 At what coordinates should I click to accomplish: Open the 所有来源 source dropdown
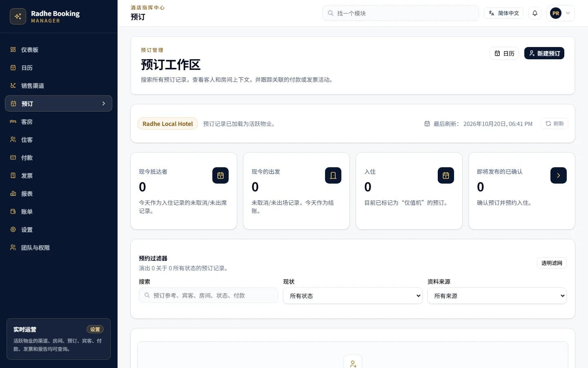tap(497, 296)
